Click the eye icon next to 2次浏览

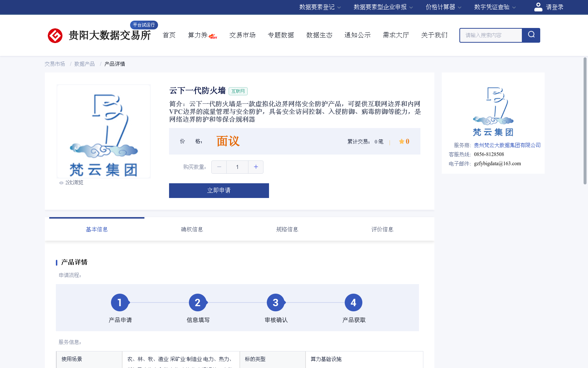(x=61, y=183)
